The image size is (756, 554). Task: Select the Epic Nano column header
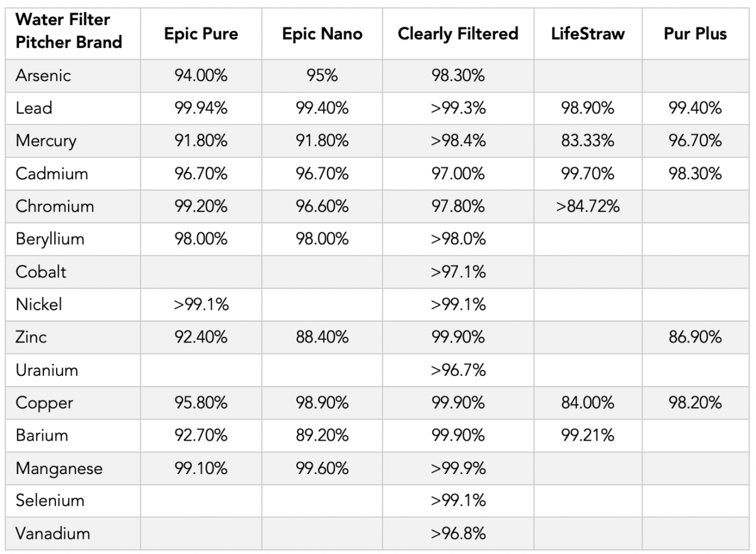click(322, 34)
